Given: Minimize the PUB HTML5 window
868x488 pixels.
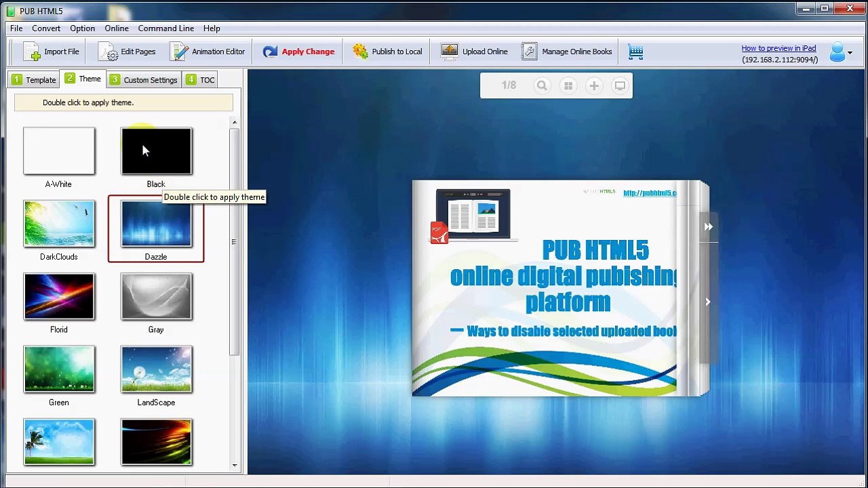Looking at the screenshot, I should [806, 9].
